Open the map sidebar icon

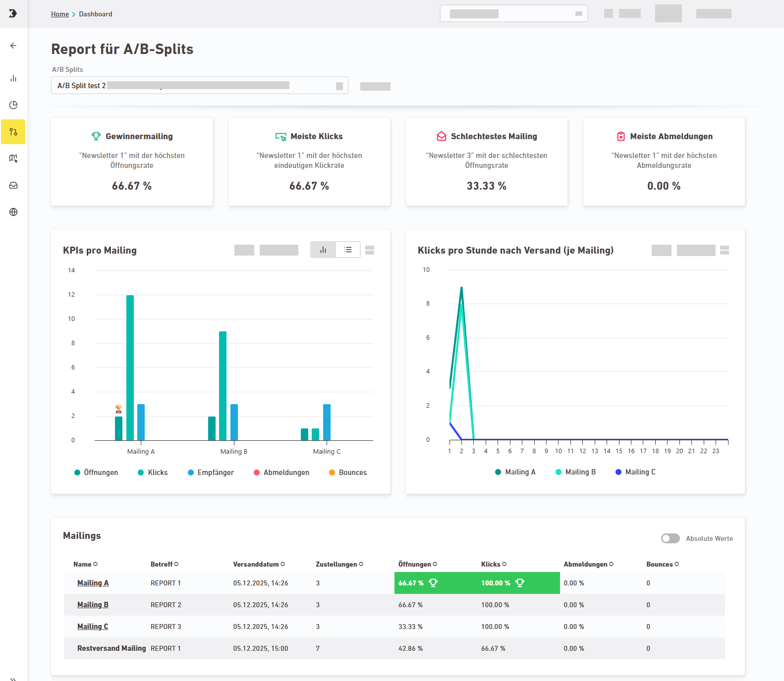tap(13, 158)
